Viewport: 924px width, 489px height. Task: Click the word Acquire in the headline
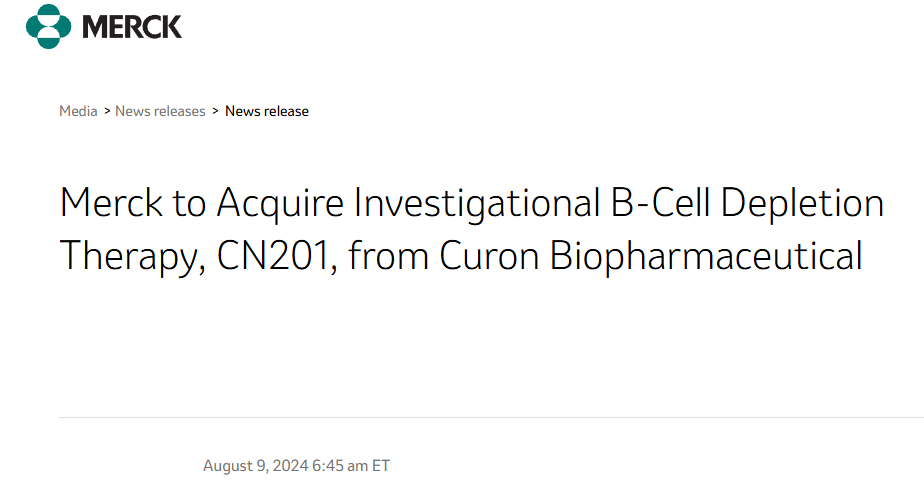click(x=280, y=205)
